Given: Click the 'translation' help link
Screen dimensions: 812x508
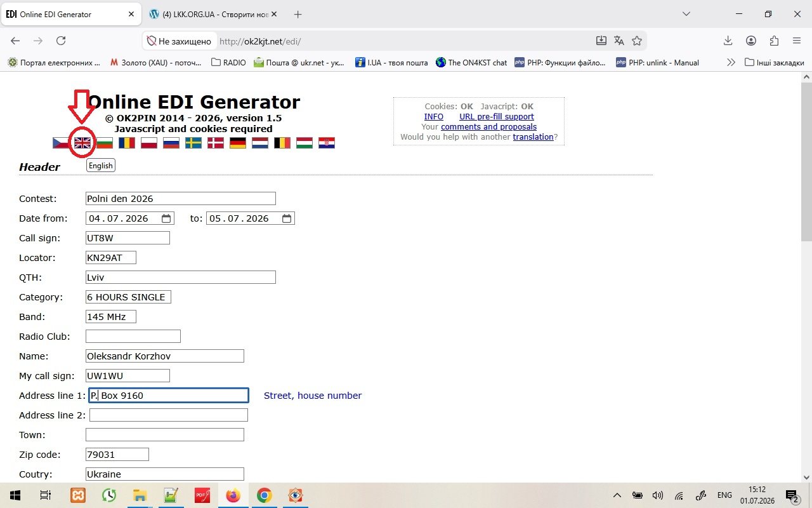Looking at the screenshot, I should (x=533, y=137).
